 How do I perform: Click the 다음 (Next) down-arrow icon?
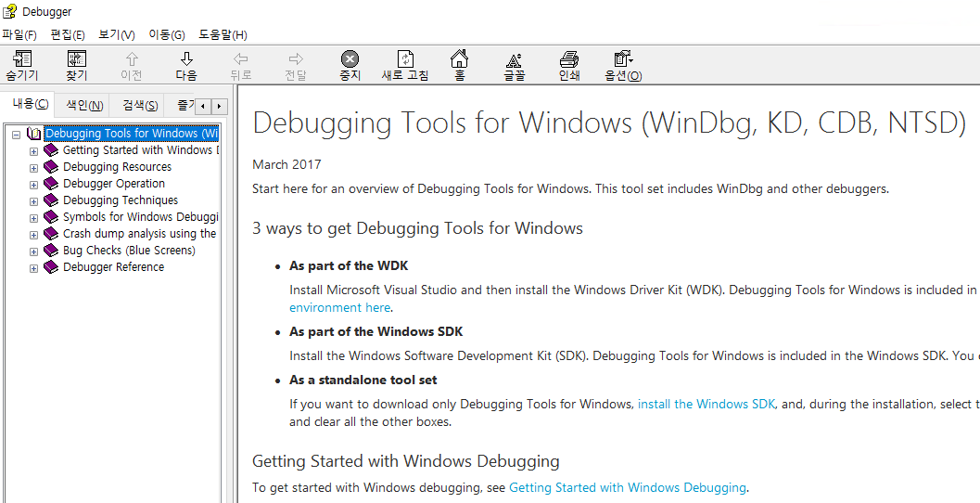(186, 59)
